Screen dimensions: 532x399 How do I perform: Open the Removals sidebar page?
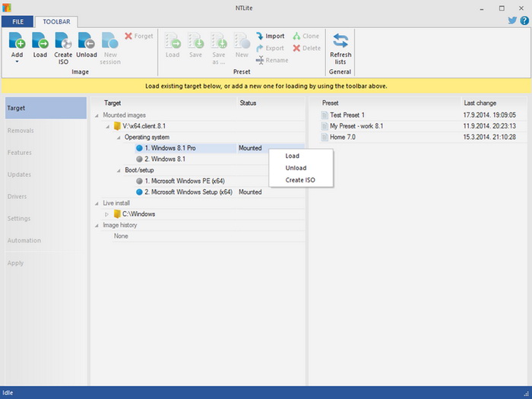coord(46,130)
